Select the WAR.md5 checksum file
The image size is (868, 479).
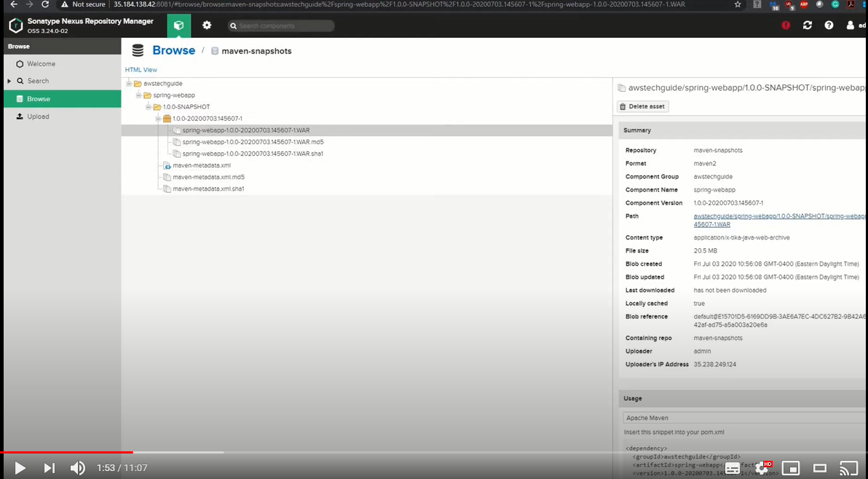(x=253, y=142)
